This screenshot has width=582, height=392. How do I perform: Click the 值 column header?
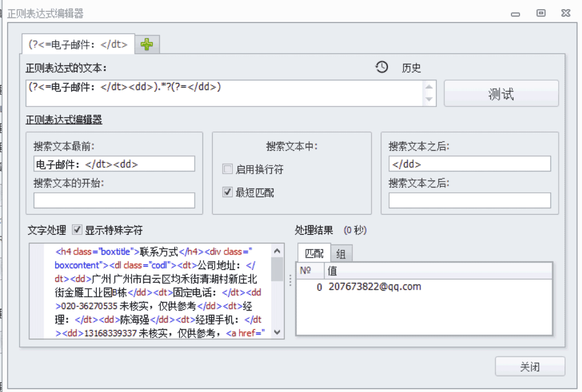(438, 271)
